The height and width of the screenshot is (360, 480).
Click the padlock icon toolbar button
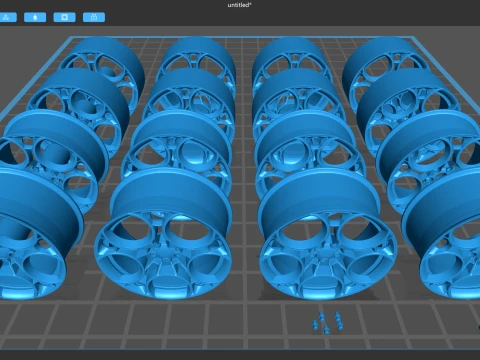point(94,17)
